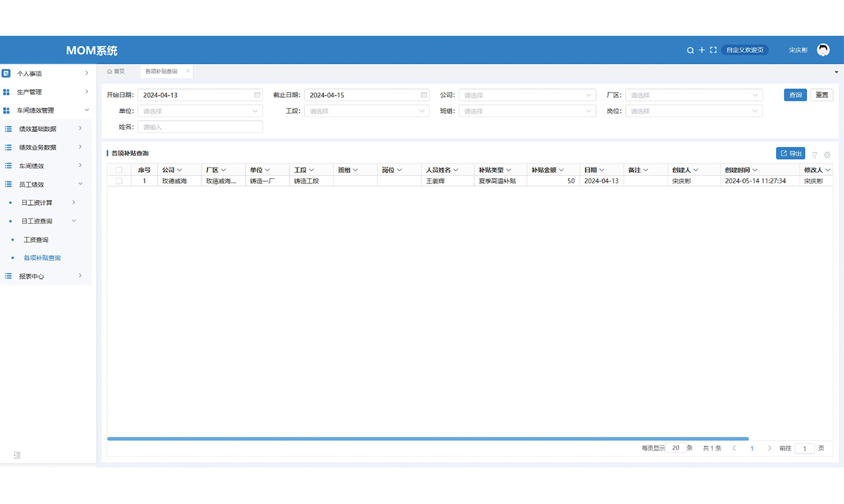Click the 导出 export button
The width and height of the screenshot is (844, 504).
click(x=790, y=154)
